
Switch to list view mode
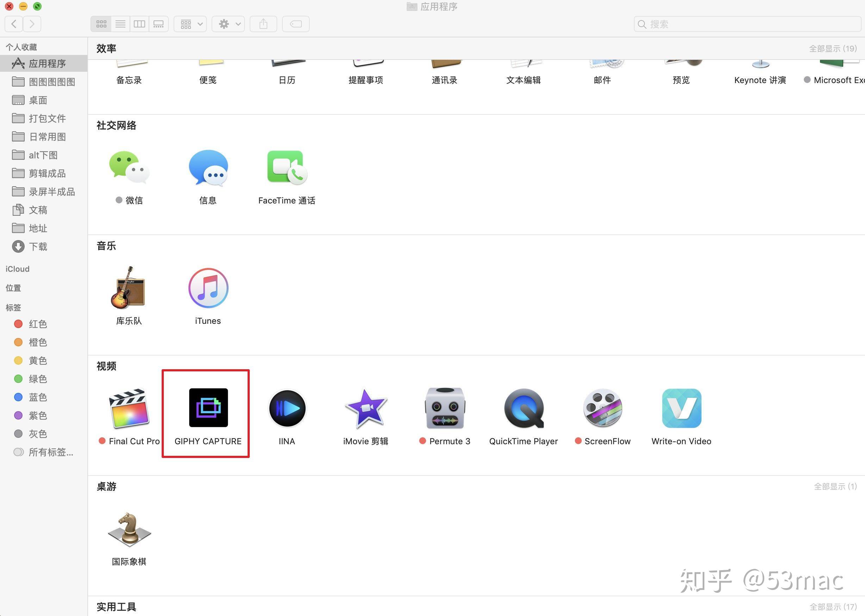pos(120,24)
